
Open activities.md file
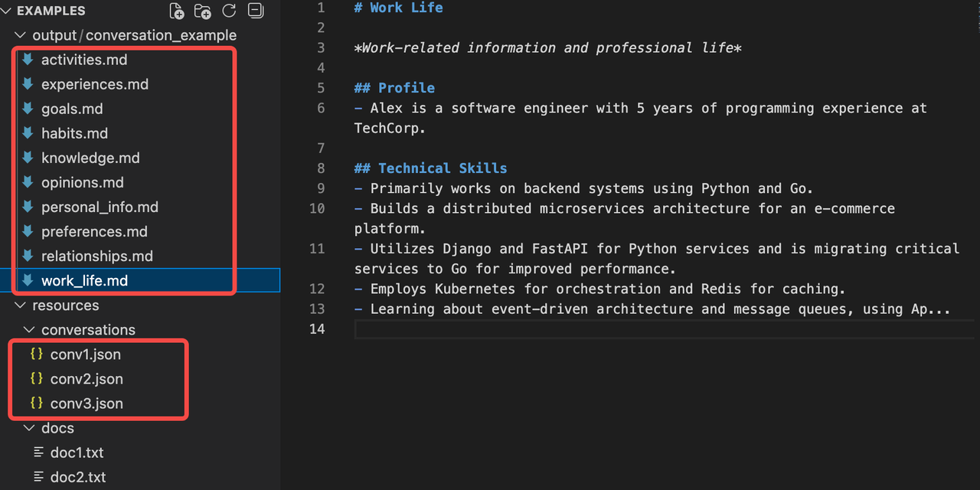(x=84, y=60)
